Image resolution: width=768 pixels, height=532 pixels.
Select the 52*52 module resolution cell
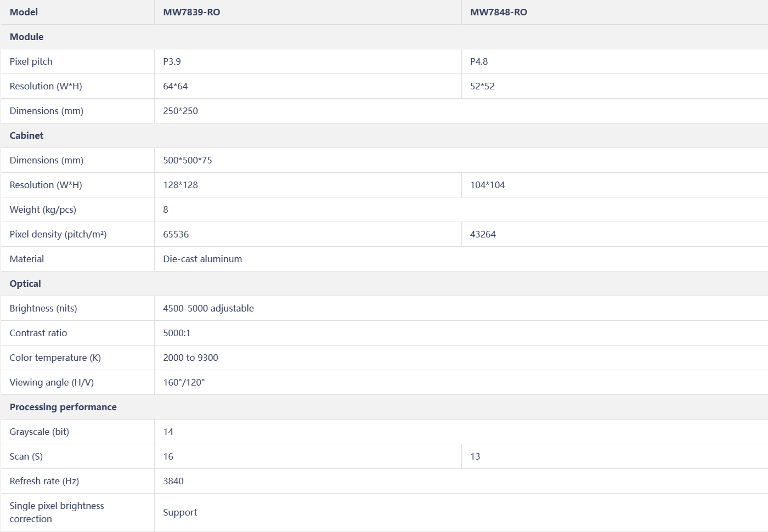tap(482, 86)
